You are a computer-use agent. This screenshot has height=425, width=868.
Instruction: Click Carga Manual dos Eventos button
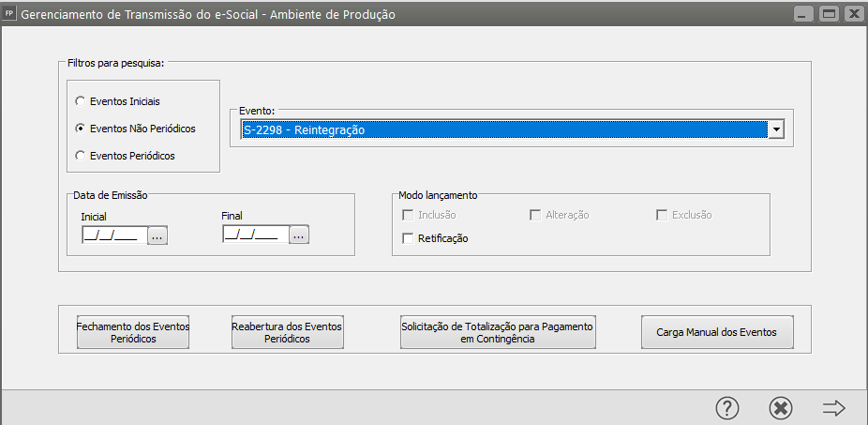point(717,332)
